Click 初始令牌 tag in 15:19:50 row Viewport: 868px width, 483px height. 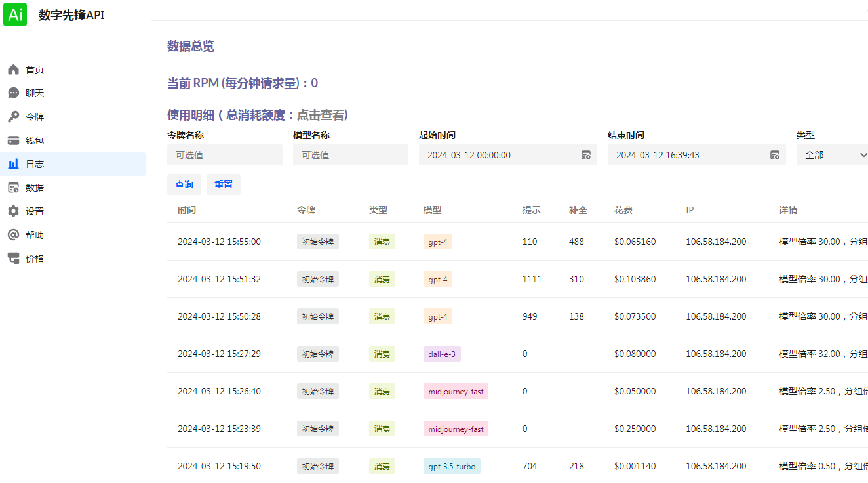coord(318,466)
